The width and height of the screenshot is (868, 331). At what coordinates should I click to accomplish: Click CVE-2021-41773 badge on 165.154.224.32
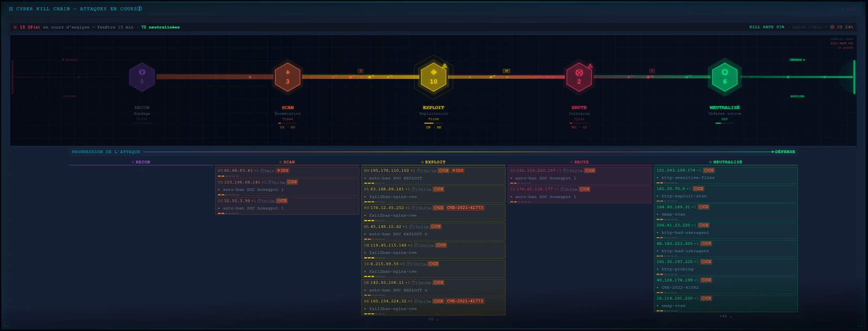pyautogui.click(x=465, y=301)
